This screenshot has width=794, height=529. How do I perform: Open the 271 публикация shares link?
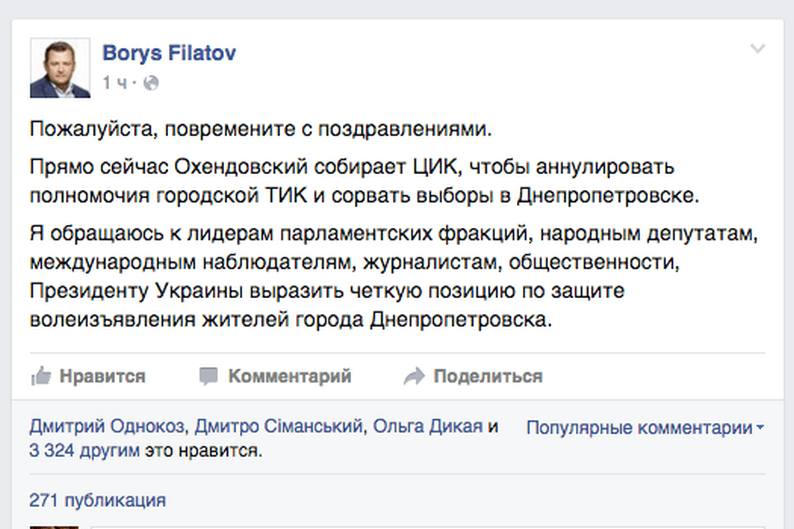click(97, 500)
